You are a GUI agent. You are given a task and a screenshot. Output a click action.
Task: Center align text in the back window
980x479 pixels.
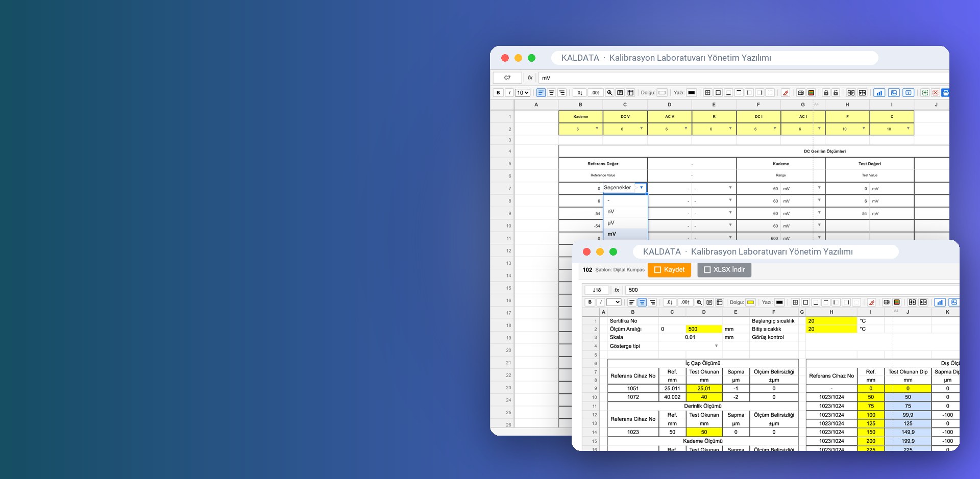pyautogui.click(x=551, y=93)
